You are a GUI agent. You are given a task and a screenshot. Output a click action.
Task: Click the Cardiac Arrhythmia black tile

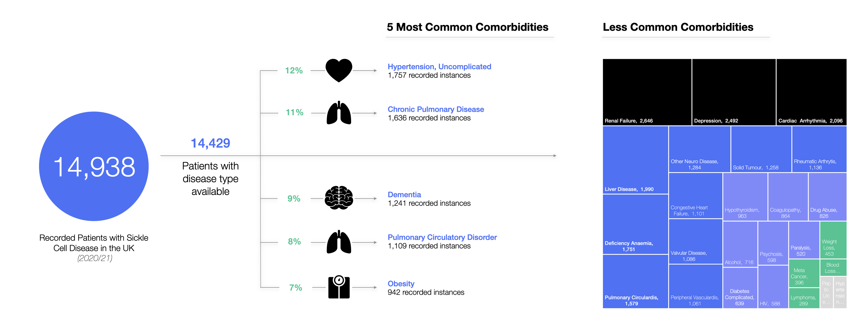pos(811,92)
